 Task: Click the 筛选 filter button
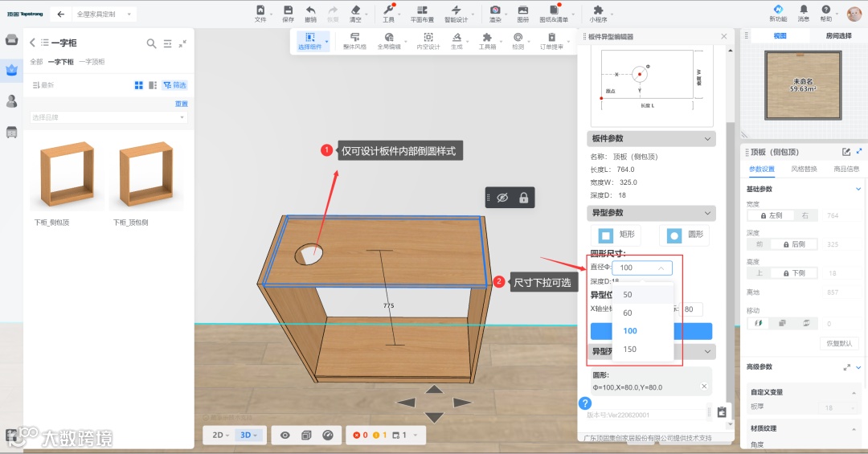(175, 85)
